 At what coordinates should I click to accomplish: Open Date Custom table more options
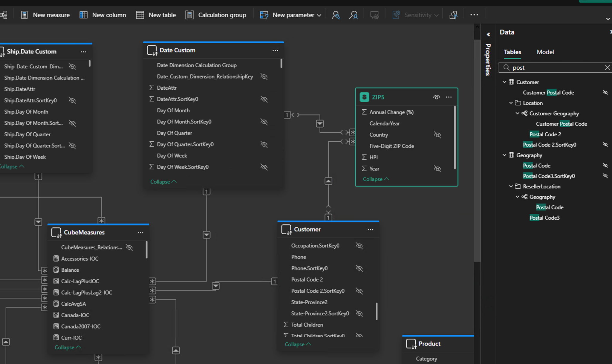point(275,51)
